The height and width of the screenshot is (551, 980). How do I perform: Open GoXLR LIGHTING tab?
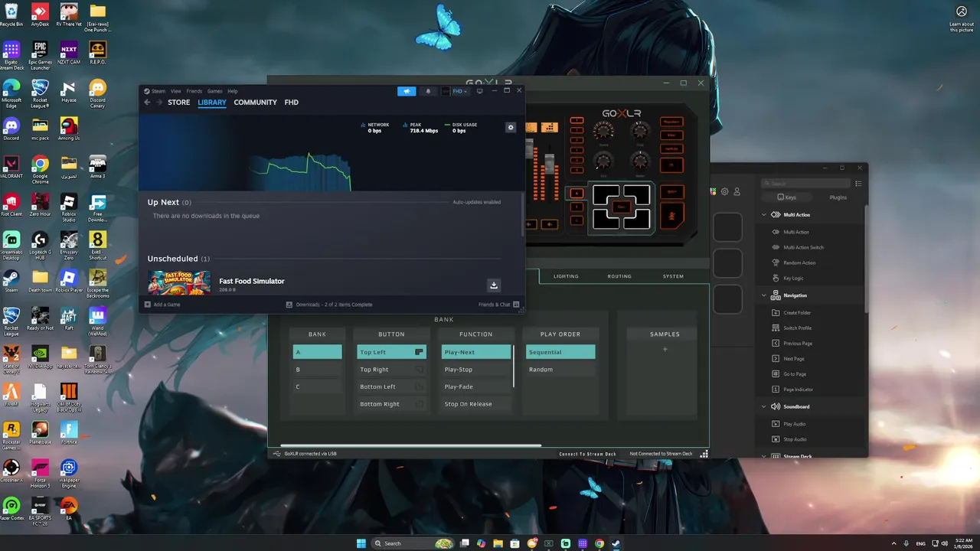[566, 276]
